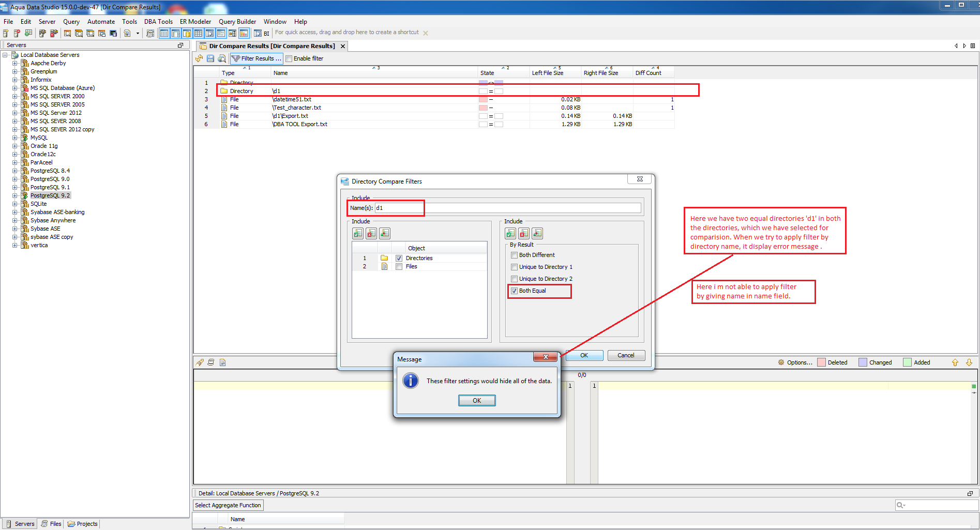The width and height of the screenshot is (980, 530).
Task: Open the DBA Tools menu
Action: (158, 22)
